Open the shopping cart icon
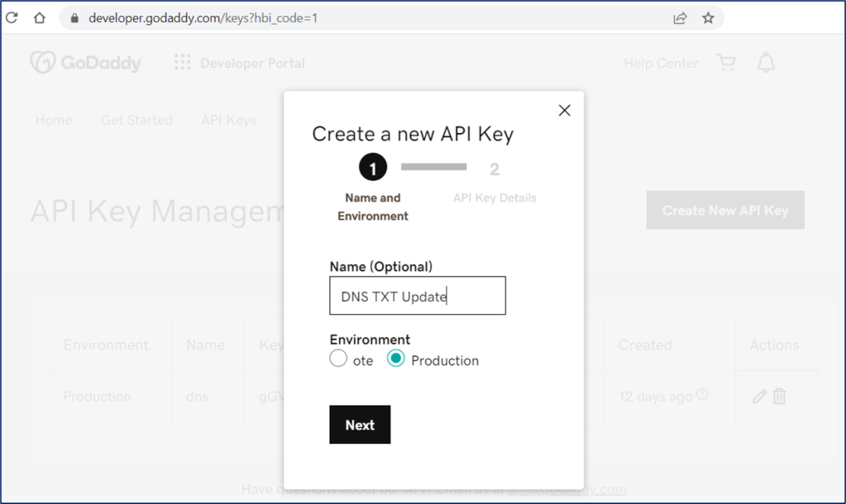 (x=726, y=63)
